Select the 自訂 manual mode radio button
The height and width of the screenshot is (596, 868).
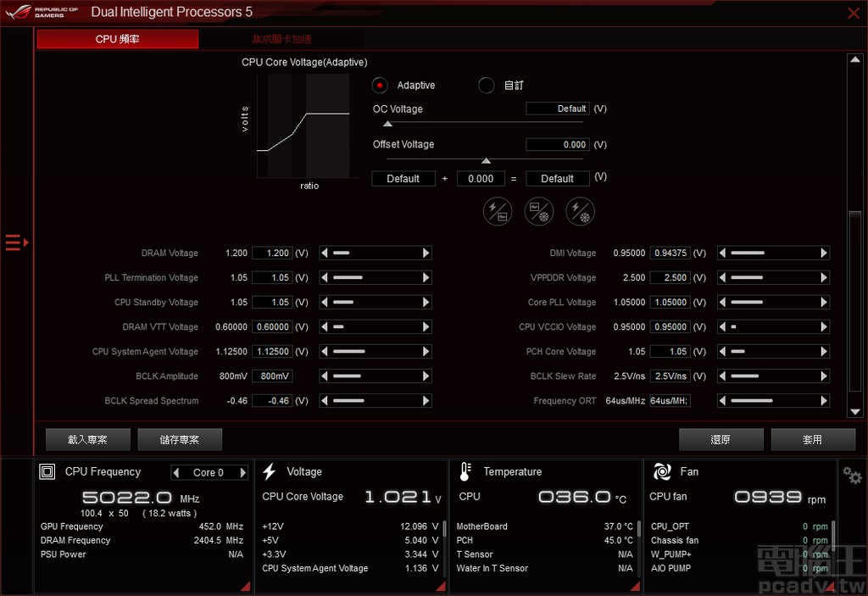tap(486, 86)
